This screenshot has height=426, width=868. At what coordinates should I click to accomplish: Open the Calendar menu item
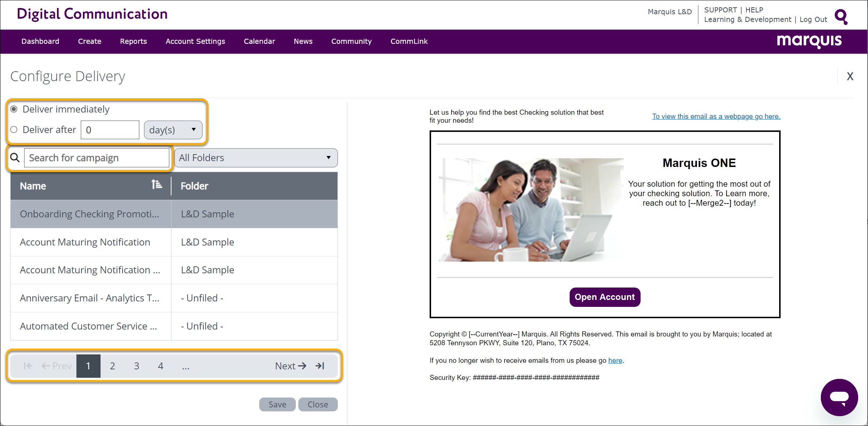[259, 41]
